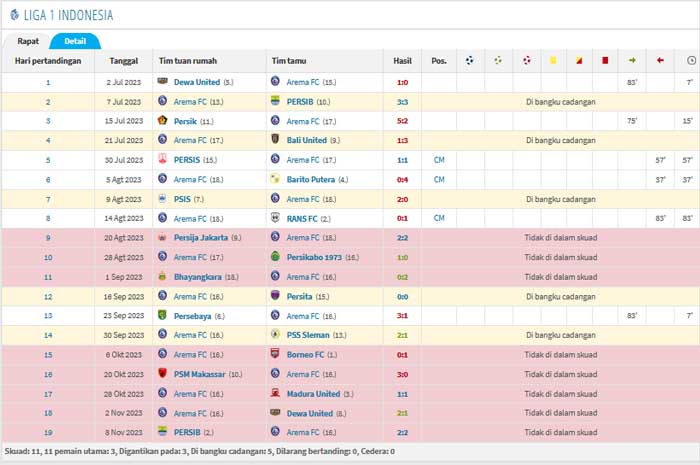Open the LIGA 1 INDONESIA heading link
The width and height of the screenshot is (700, 465).
click(x=68, y=15)
